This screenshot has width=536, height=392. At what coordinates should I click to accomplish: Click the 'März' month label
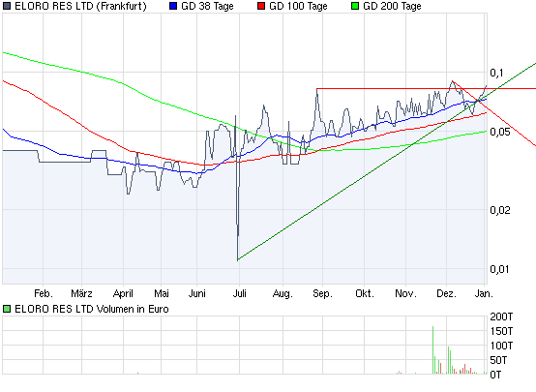(x=81, y=293)
